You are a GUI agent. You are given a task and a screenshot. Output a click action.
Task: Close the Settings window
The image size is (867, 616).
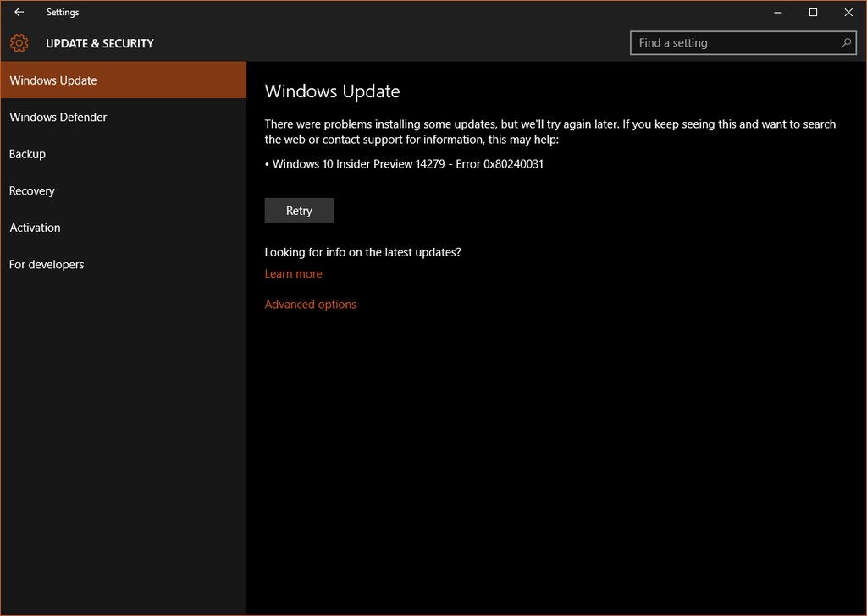pos(848,12)
